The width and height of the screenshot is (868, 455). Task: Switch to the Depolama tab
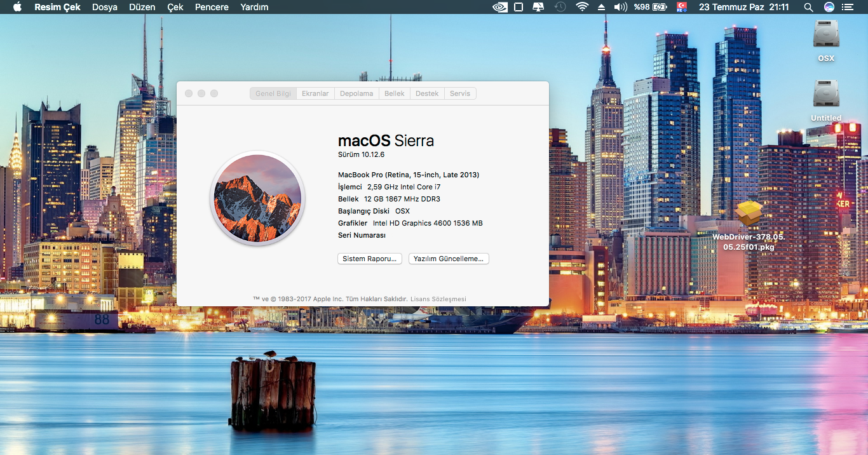pyautogui.click(x=356, y=93)
